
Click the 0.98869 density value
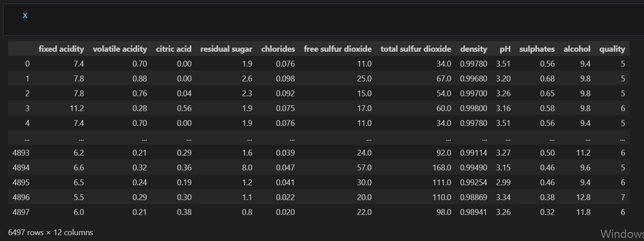point(474,197)
